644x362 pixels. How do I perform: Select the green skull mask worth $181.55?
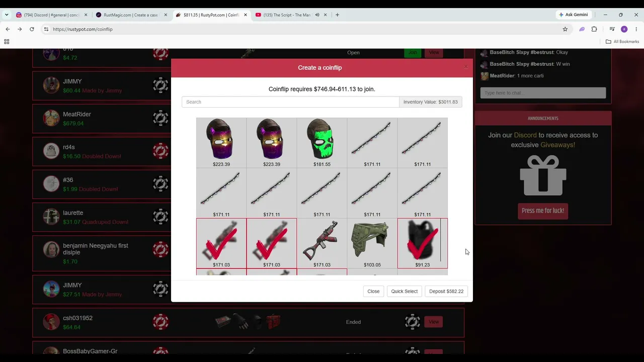322,143
